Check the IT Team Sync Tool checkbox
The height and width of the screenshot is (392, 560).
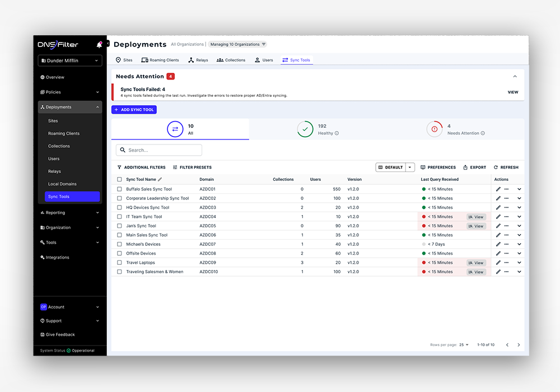point(119,217)
